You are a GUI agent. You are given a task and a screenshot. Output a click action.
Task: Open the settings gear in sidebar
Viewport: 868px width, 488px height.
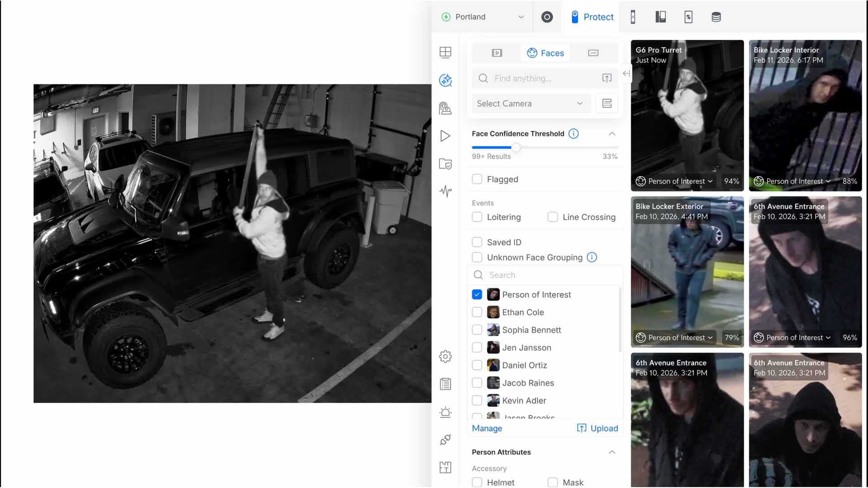pyautogui.click(x=445, y=357)
